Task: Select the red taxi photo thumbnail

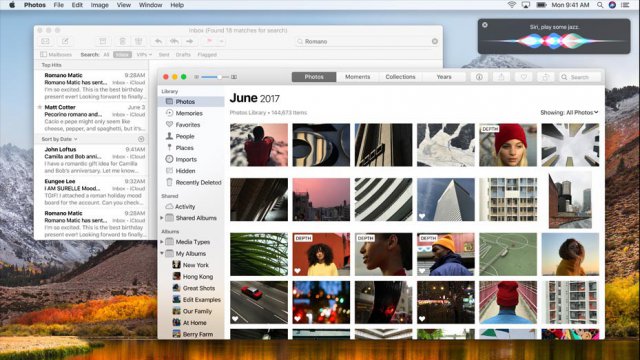Action: [259, 302]
